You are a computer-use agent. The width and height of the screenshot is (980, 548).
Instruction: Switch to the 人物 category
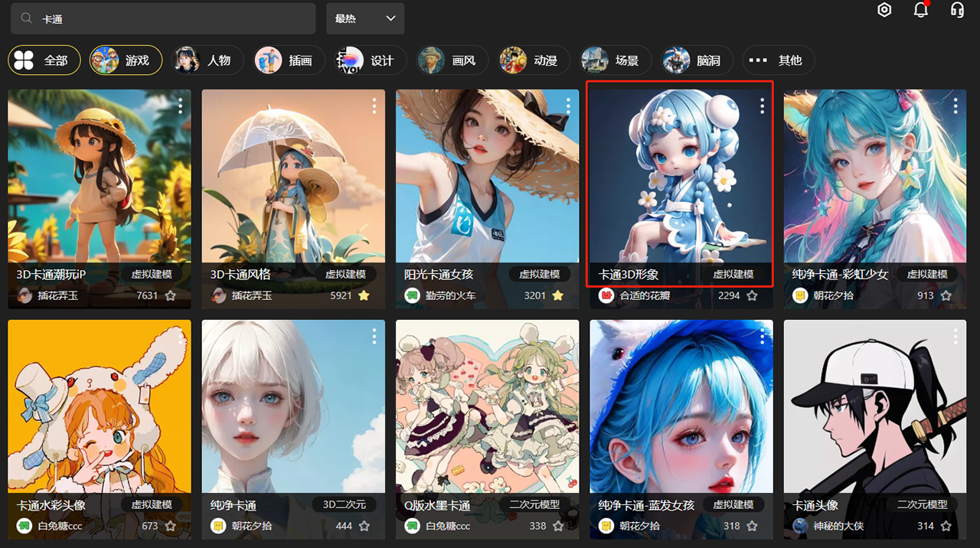[x=207, y=60]
